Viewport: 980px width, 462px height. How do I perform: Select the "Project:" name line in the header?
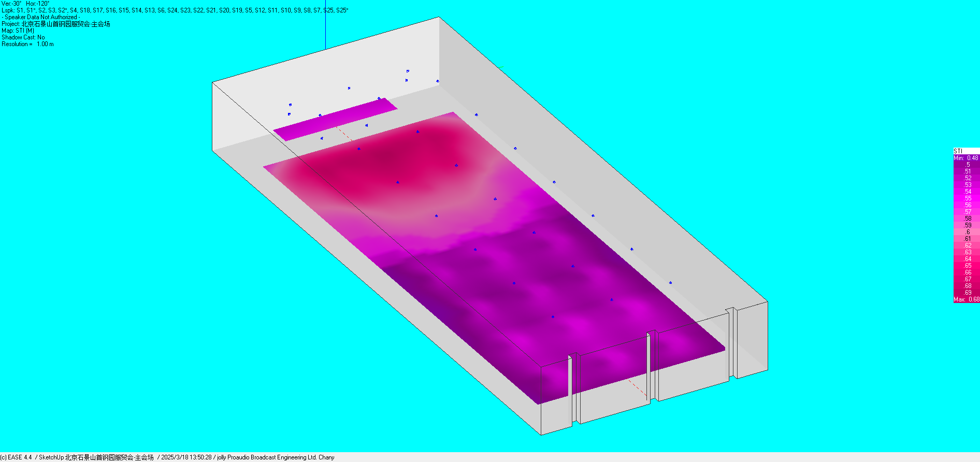[x=56, y=24]
